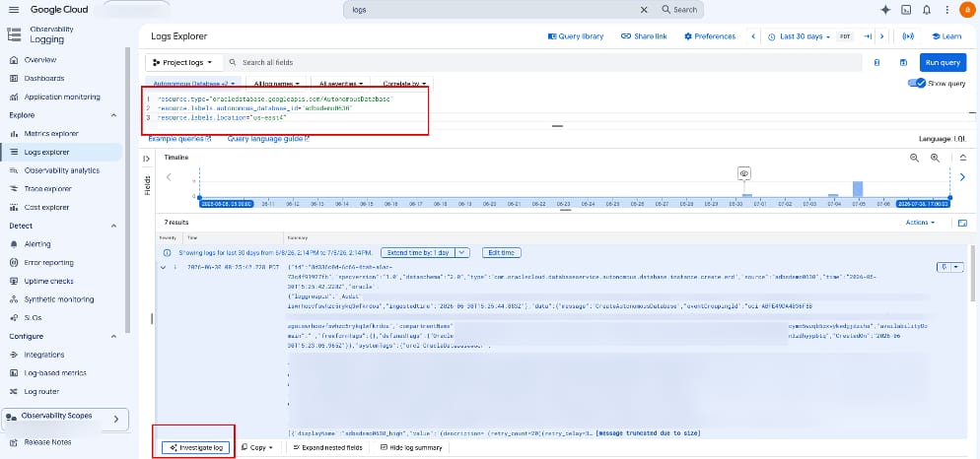Jump to the previous time range
This screenshot has width=980, height=459.
point(754,36)
